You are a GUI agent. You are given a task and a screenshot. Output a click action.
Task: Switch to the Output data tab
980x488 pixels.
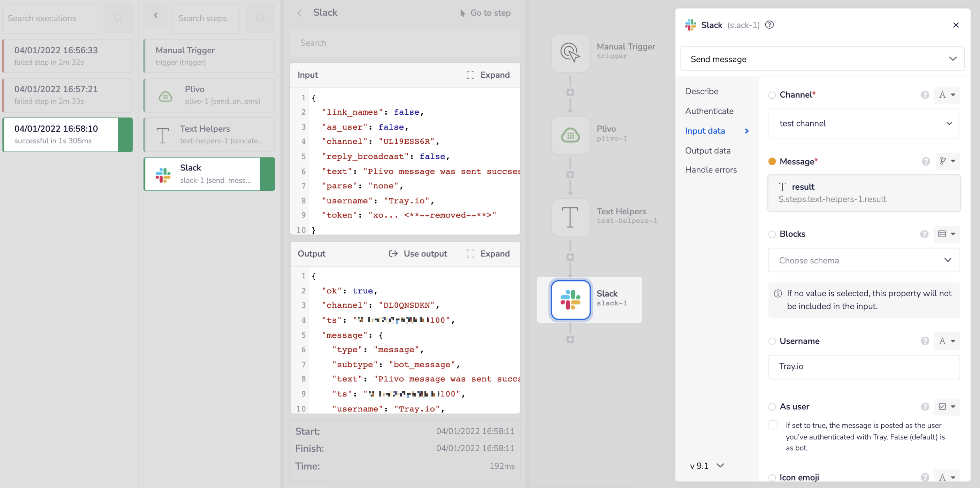pos(708,150)
